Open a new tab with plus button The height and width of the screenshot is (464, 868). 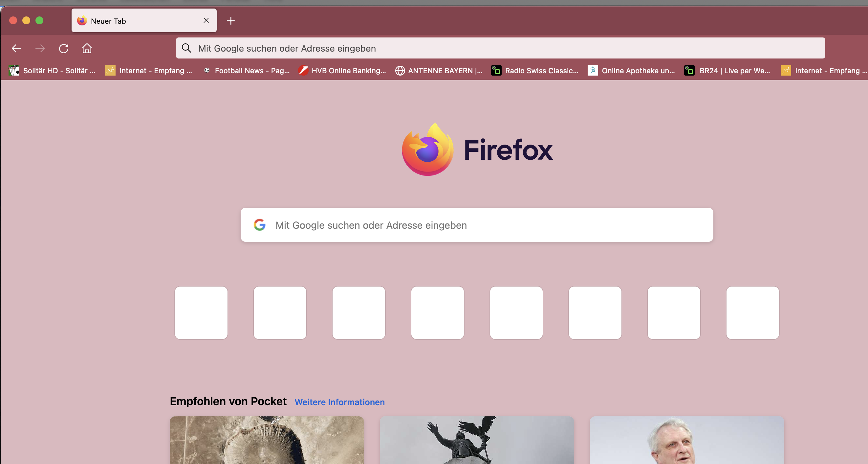pos(231,21)
